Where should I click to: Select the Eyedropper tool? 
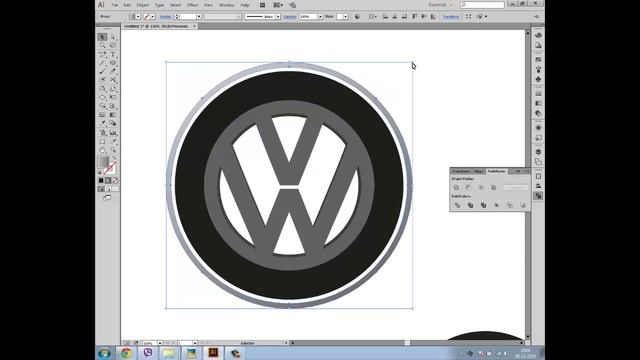click(102, 123)
